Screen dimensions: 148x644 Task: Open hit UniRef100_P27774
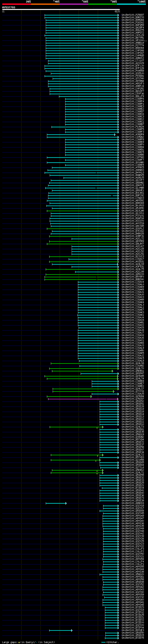pyautogui.click(x=133, y=46)
